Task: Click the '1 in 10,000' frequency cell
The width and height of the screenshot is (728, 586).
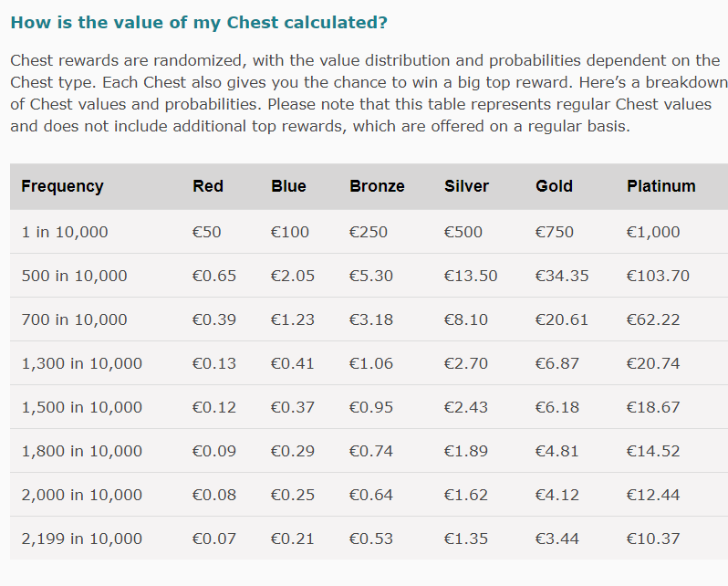Action: pos(65,232)
